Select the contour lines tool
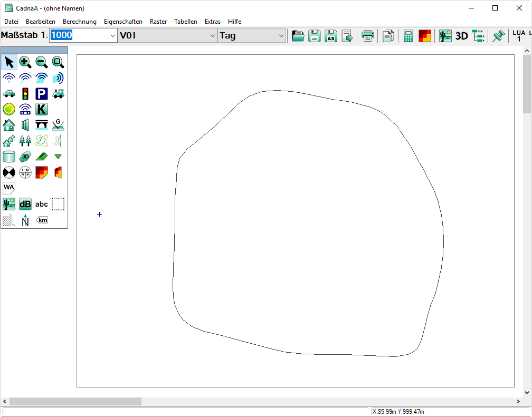Screen dimensions: 532x417 [42, 141]
